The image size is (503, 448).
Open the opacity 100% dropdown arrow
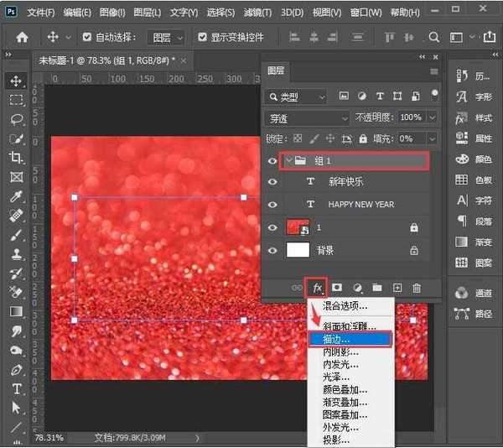click(x=428, y=118)
